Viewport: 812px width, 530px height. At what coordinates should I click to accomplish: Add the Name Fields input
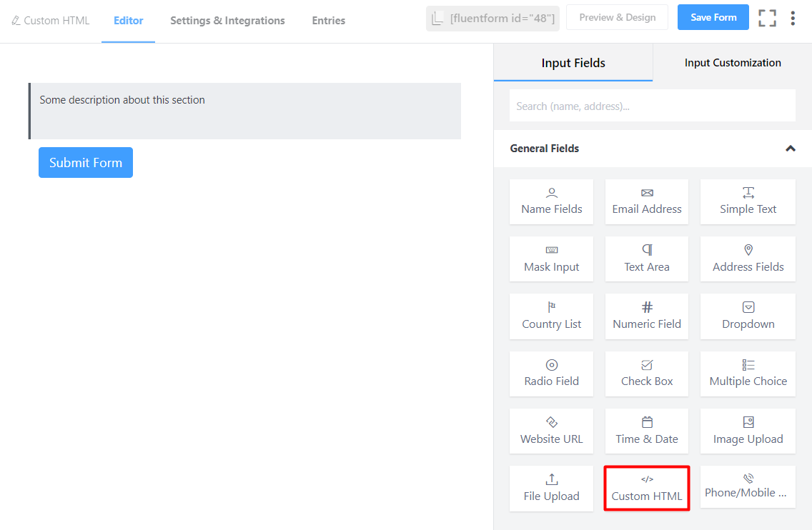551,202
